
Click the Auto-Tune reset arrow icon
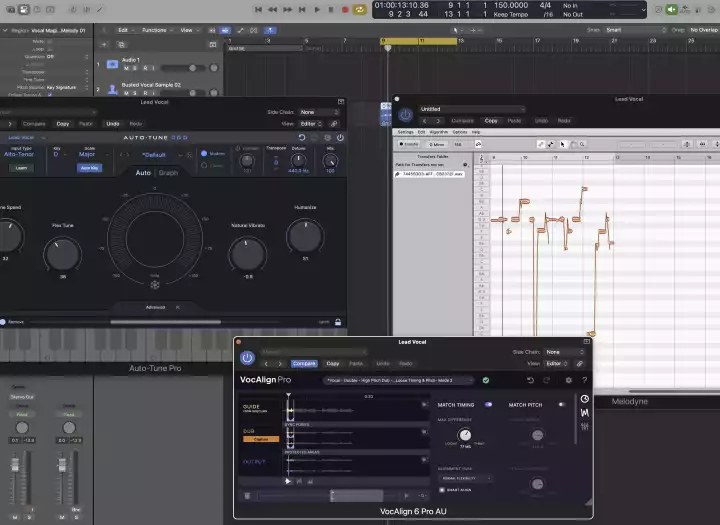pos(302,137)
